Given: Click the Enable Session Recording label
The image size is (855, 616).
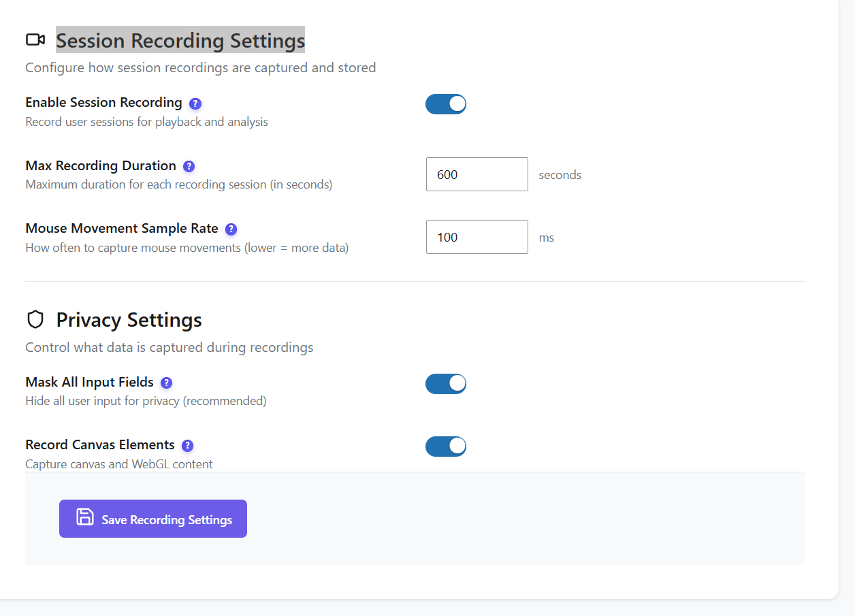Looking at the screenshot, I should [103, 103].
